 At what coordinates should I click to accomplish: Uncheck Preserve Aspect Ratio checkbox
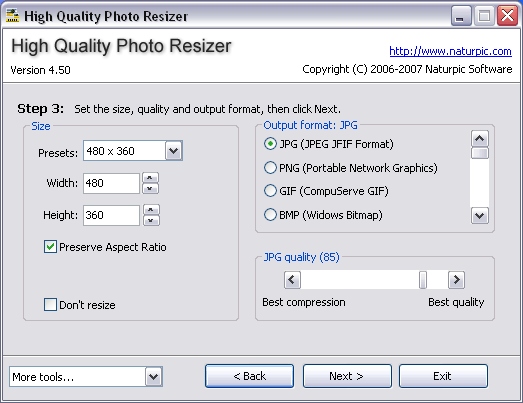(x=50, y=247)
